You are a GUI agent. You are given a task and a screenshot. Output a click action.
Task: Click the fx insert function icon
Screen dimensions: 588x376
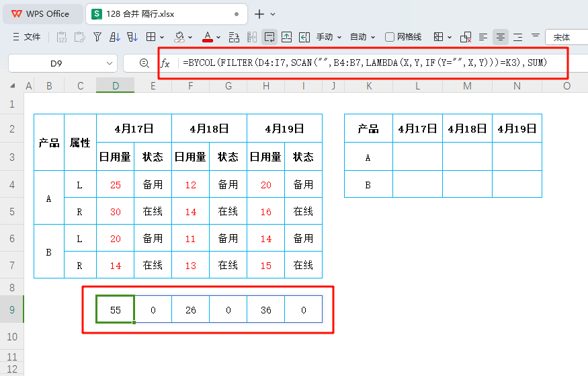click(165, 63)
